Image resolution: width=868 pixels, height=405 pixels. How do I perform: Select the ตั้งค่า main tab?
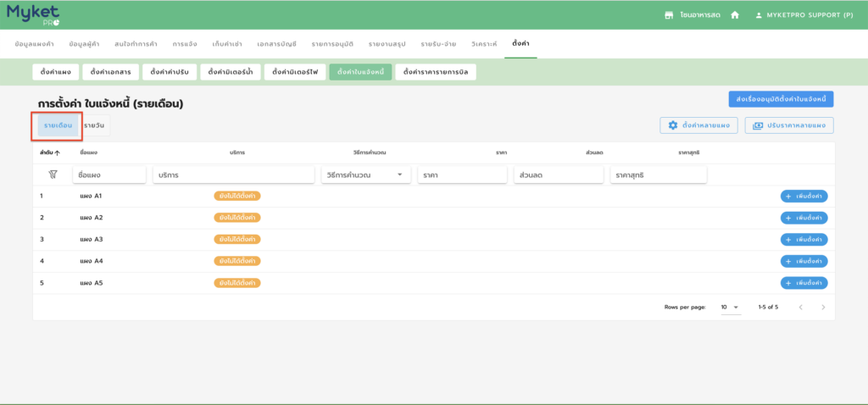pos(520,43)
